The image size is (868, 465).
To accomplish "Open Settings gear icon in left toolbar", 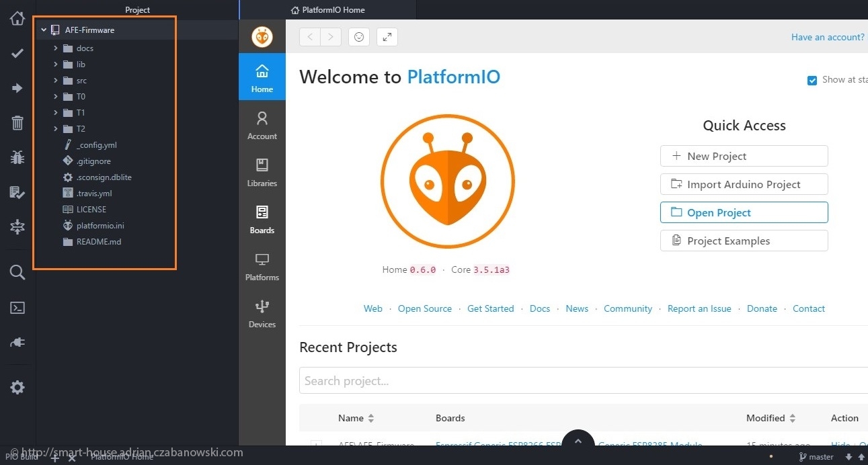I will (17, 387).
